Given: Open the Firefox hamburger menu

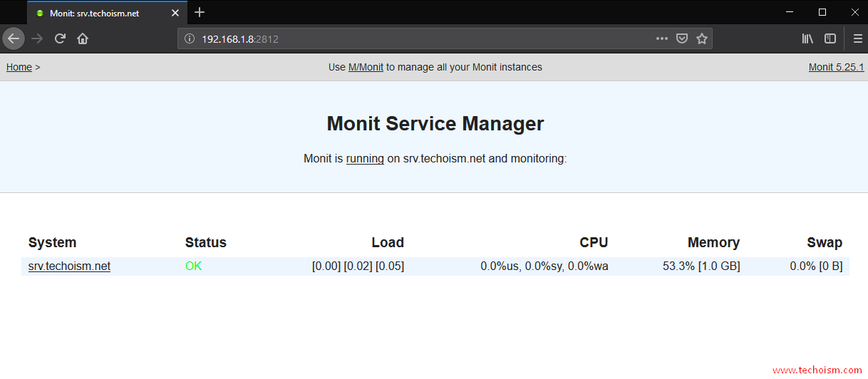Looking at the screenshot, I should click(857, 38).
